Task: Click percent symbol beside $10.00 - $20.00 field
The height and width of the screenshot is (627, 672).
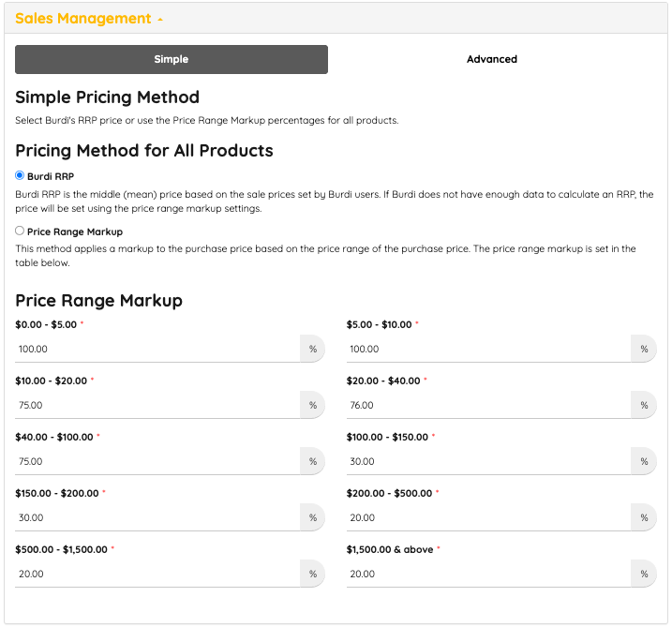Action: click(x=313, y=405)
